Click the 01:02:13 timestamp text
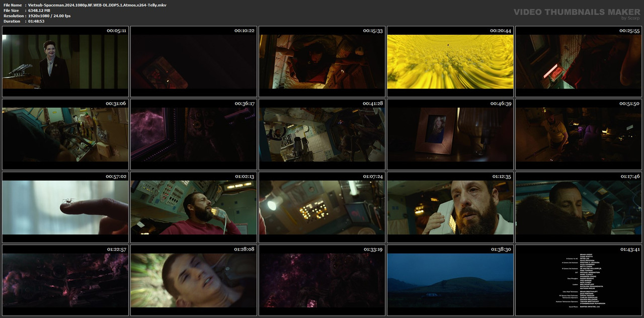 click(x=245, y=177)
